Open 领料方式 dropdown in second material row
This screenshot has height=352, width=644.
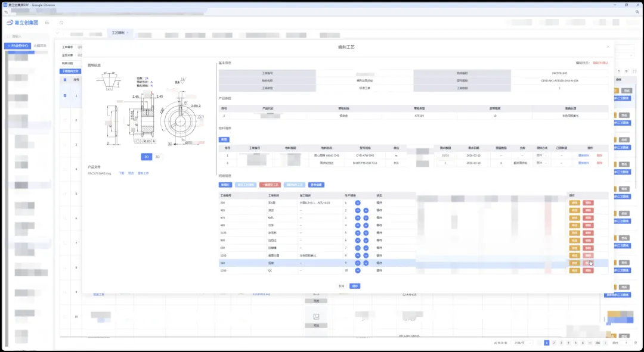click(540, 163)
